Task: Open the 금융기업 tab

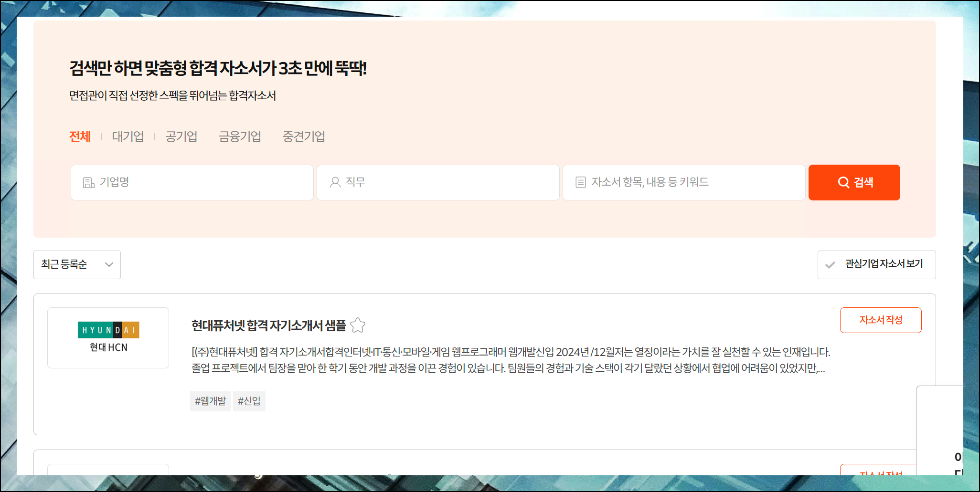Action: 240,136
